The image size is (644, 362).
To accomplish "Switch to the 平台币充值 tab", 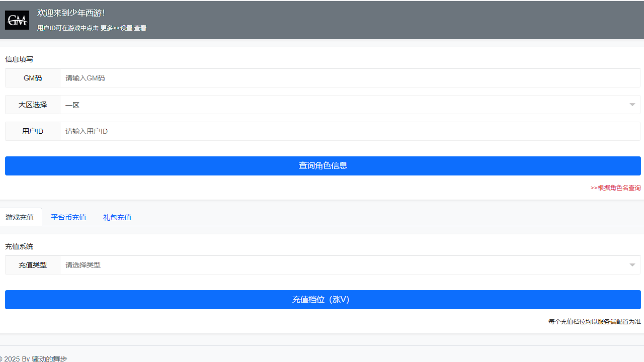I will point(68,217).
